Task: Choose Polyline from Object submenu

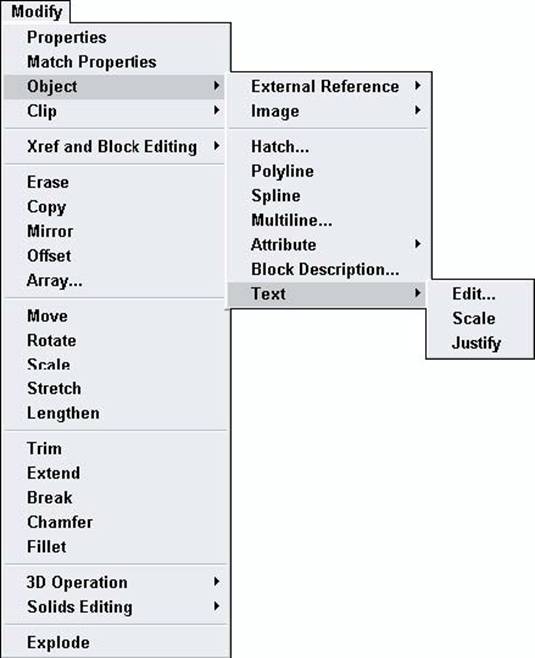Action: point(327,171)
